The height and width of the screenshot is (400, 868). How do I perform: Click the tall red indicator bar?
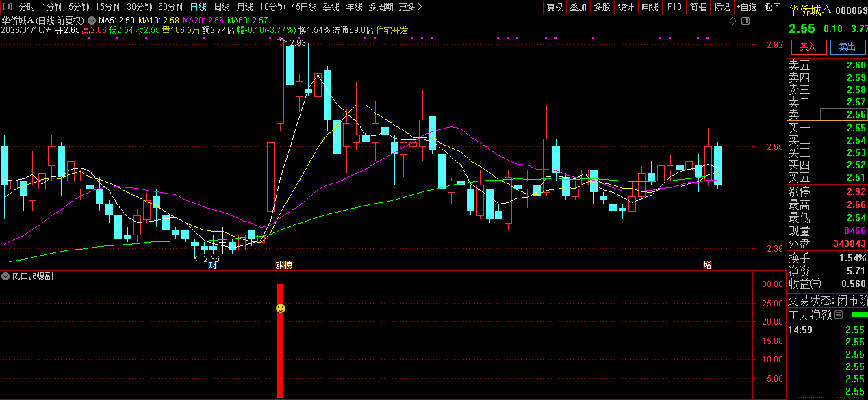[x=280, y=341]
